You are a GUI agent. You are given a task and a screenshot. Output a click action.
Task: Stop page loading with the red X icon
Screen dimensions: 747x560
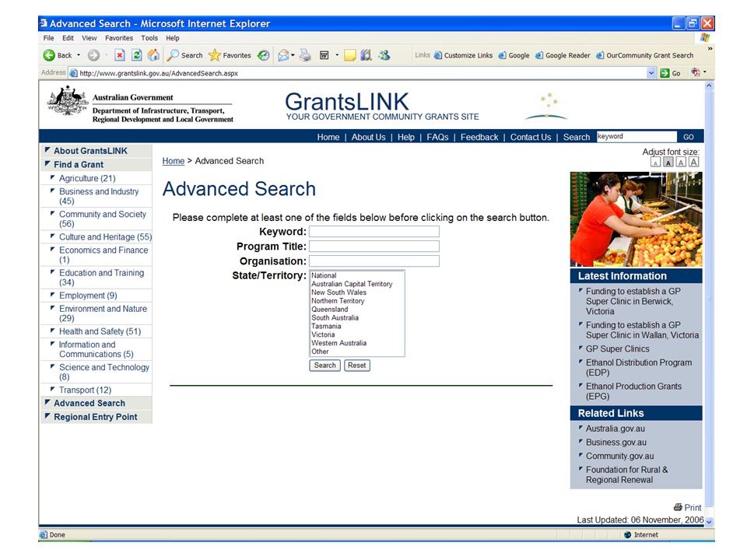tap(120, 55)
